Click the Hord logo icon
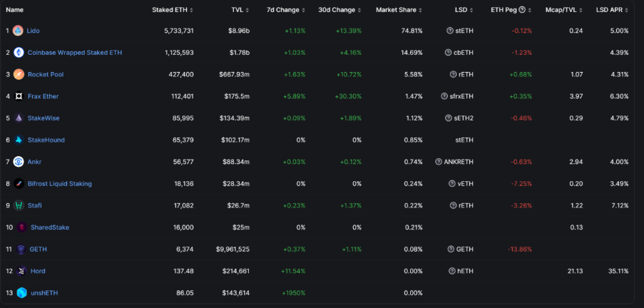The width and height of the screenshot is (644, 308). 22,271
